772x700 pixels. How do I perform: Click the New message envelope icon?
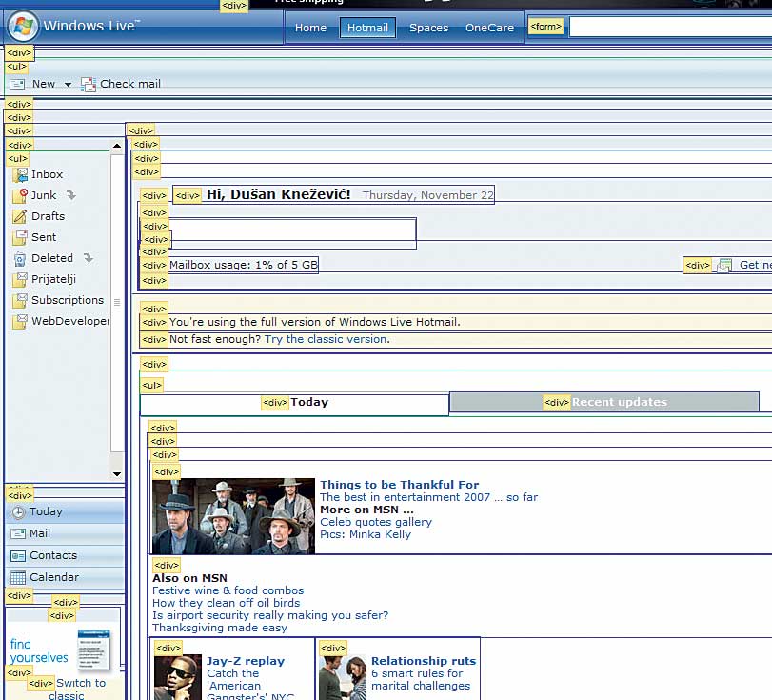click(17, 84)
